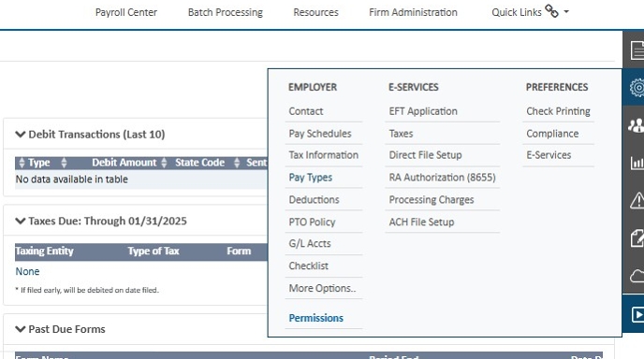The height and width of the screenshot is (359, 644).
Task: Open Payroll Center menu
Action: pos(126,12)
